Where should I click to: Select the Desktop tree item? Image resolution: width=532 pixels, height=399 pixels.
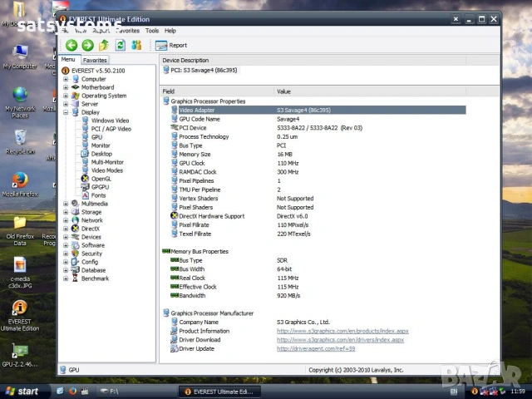point(101,154)
